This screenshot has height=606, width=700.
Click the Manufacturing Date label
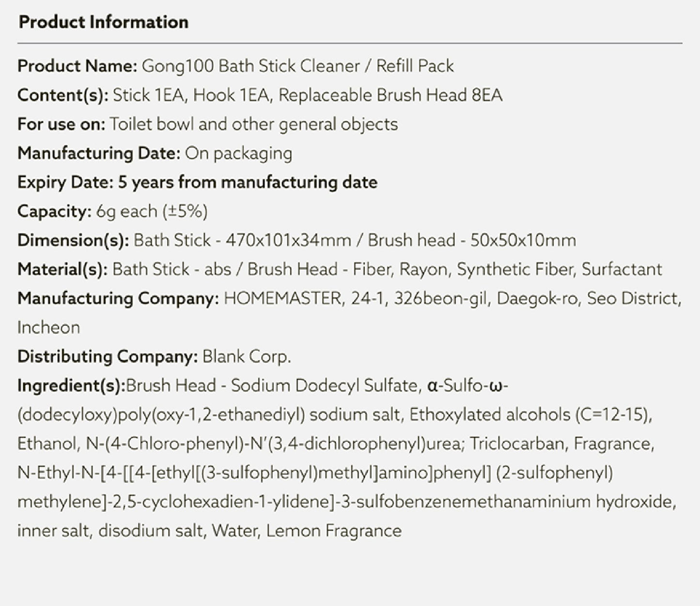[99, 153]
